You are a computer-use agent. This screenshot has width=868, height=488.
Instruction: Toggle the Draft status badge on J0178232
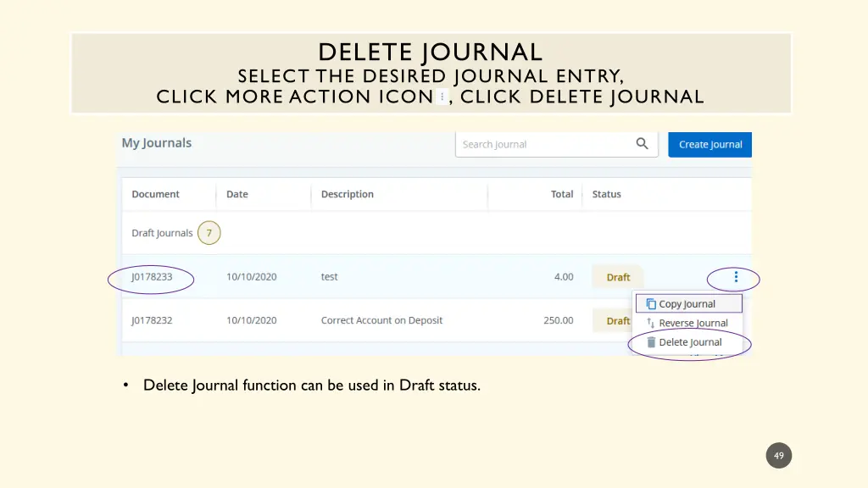pyautogui.click(x=618, y=320)
